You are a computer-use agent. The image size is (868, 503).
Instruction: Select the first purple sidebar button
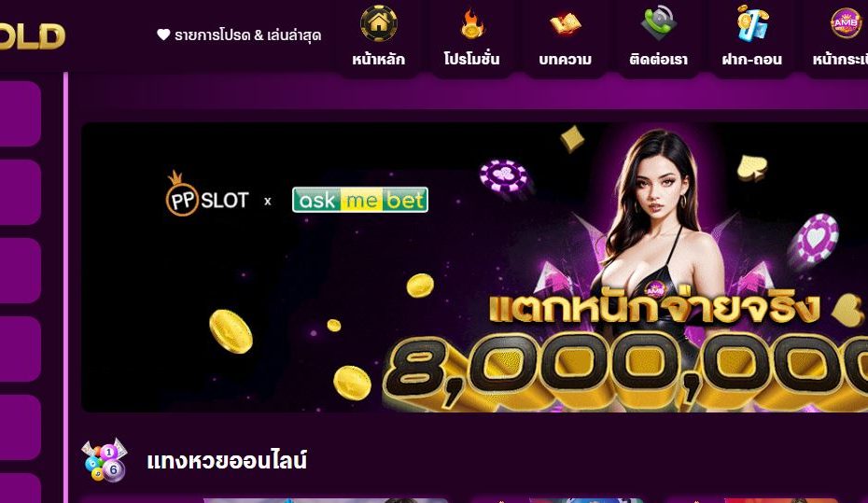click(x=20, y=114)
